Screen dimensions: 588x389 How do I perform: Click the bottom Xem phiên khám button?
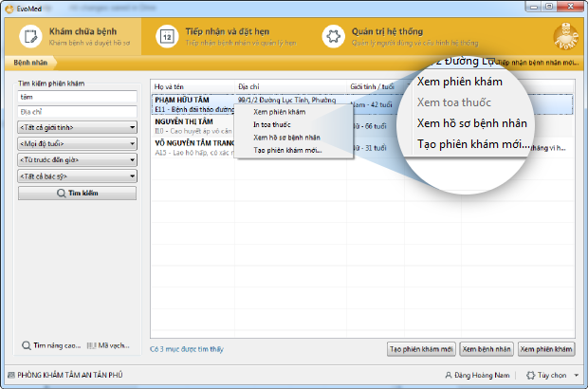coord(546,349)
